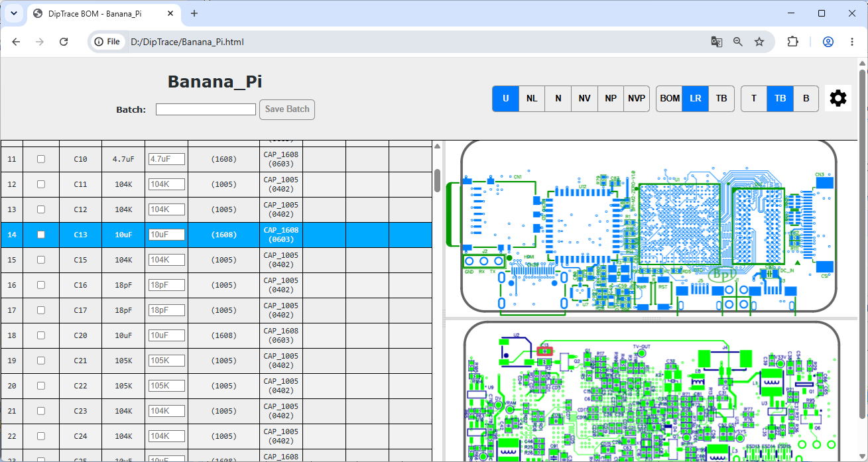Image resolution: width=868 pixels, height=462 pixels.
Task: Click the bottom-layer board view
Action: click(x=650, y=392)
